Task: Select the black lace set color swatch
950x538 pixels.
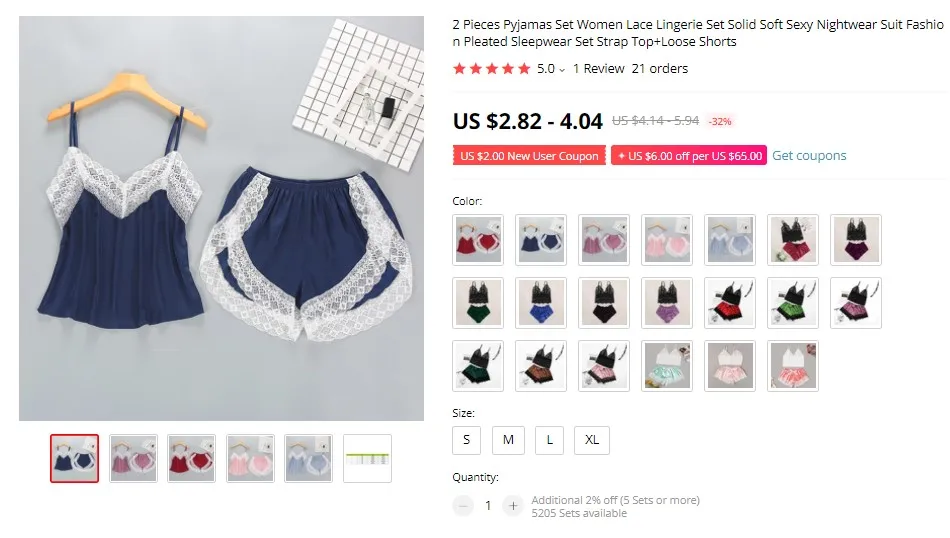Action: pyautogui.click(x=604, y=303)
